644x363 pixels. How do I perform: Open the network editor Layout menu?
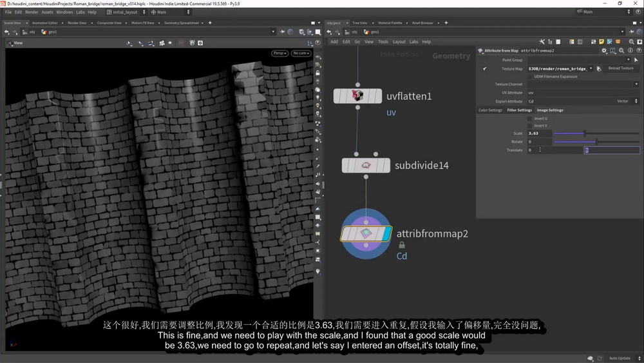click(399, 41)
